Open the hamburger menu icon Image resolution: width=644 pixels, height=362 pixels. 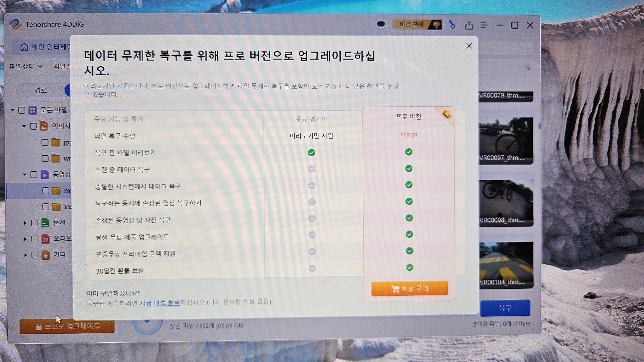click(484, 25)
